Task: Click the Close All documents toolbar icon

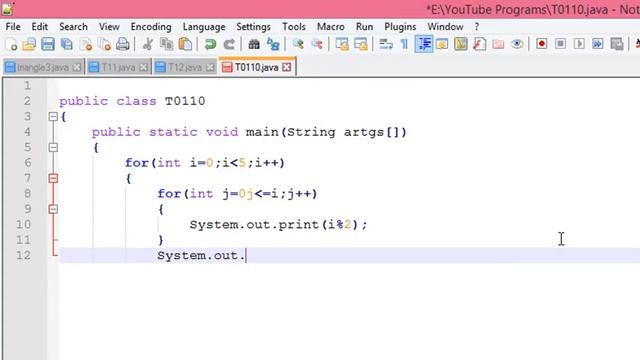Action: (x=104, y=44)
